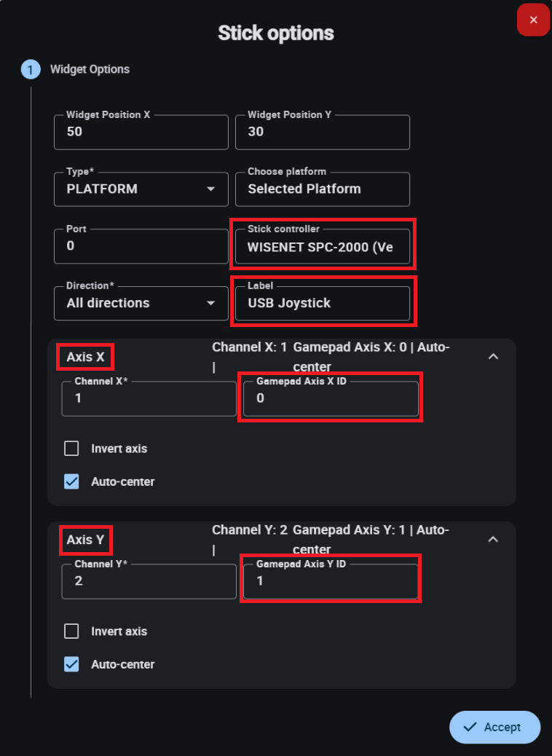The image size is (552, 756).
Task: Collapse the Axis X section chevron
Action: click(493, 357)
